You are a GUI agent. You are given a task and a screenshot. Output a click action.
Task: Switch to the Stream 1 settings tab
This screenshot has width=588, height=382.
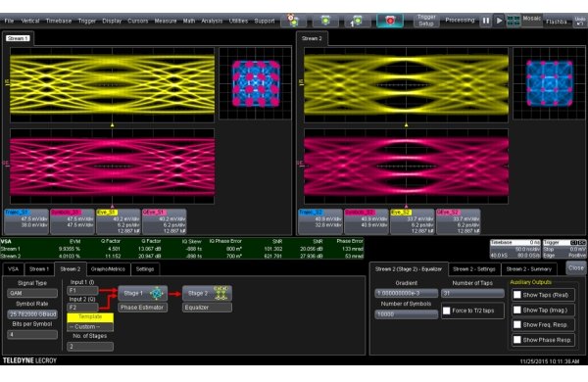pyautogui.click(x=39, y=269)
